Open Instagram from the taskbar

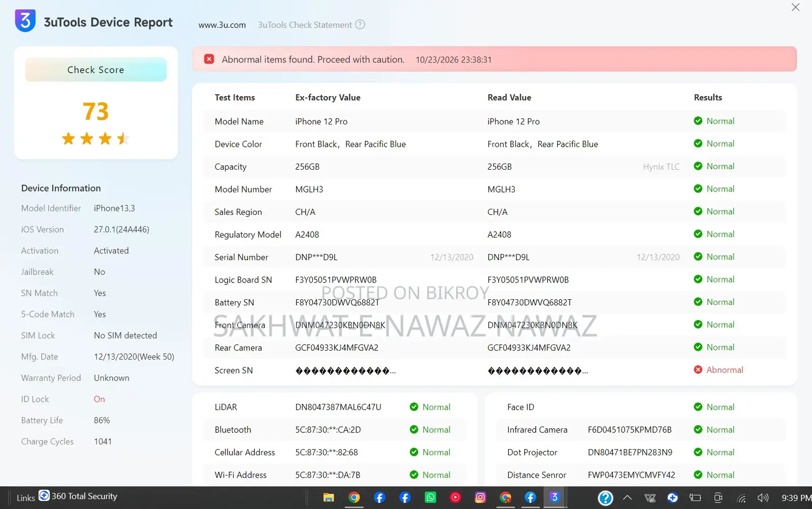pos(480,498)
